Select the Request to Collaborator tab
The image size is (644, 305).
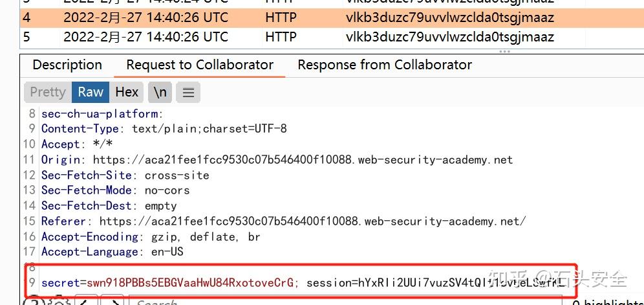[200, 65]
